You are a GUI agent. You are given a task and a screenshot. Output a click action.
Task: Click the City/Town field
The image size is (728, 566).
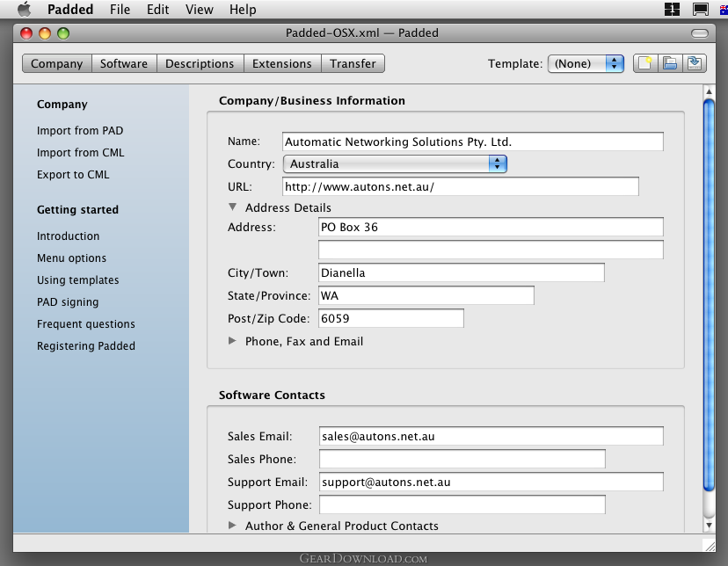462,272
